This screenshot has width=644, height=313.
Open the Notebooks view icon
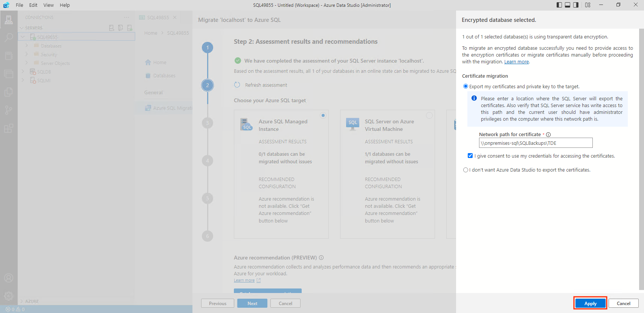pyautogui.click(x=8, y=56)
